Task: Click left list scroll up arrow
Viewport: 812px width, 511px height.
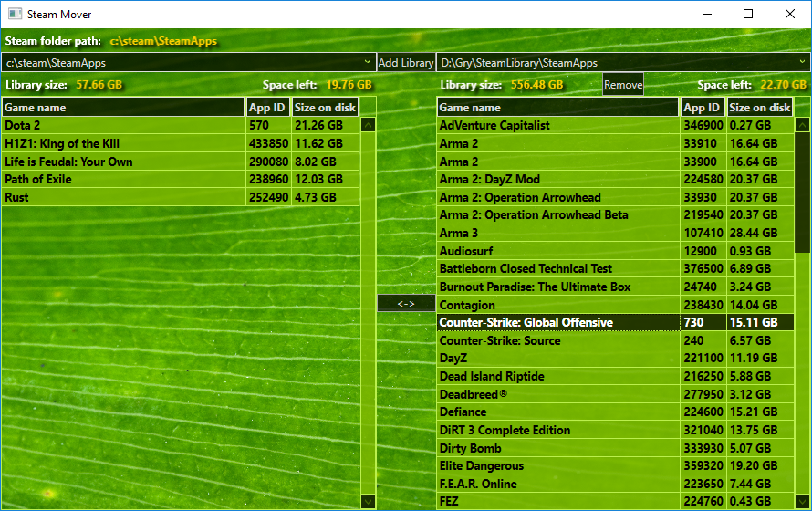Action: tap(368, 125)
